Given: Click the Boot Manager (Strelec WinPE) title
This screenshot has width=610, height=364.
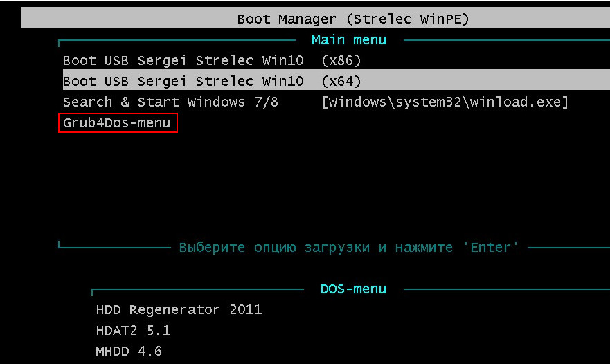Looking at the screenshot, I should pos(353,19).
